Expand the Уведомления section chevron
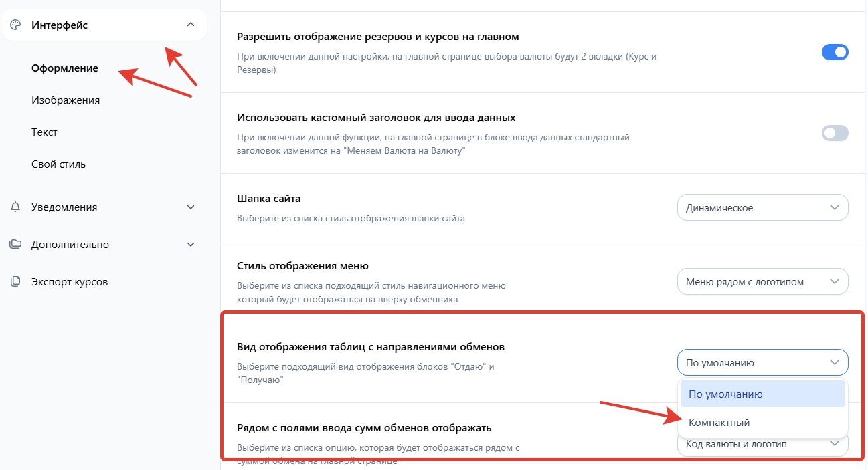Image resolution: width=868 pixels, height=470 pixels. [x=191, y=207]
